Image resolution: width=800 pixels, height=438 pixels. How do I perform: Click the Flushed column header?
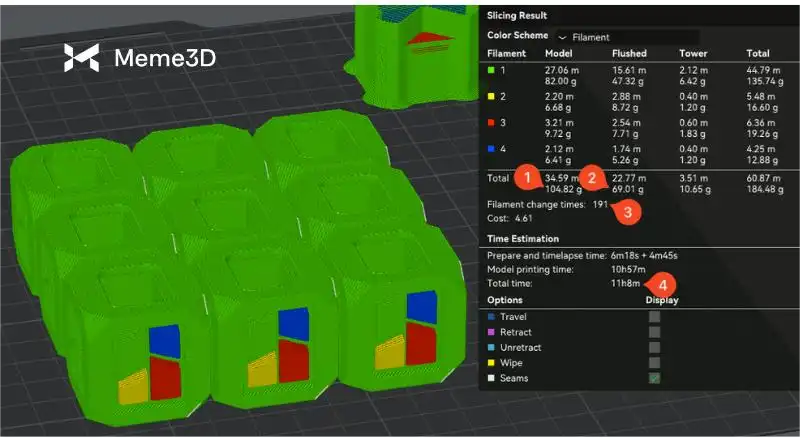[629, 53]
